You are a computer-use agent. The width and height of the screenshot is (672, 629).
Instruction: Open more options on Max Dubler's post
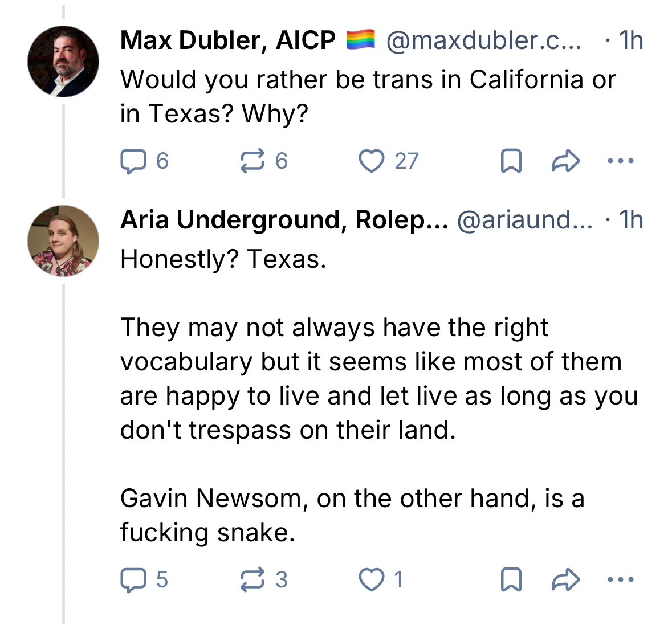pos(621,161)
